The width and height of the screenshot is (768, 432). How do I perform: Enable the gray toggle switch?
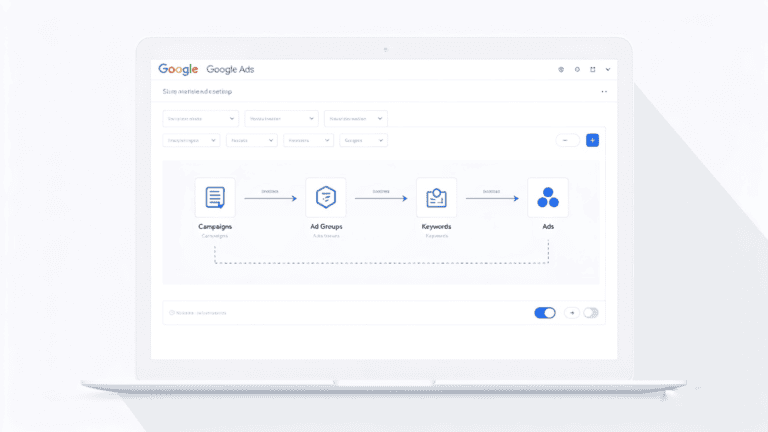[591, 313]
